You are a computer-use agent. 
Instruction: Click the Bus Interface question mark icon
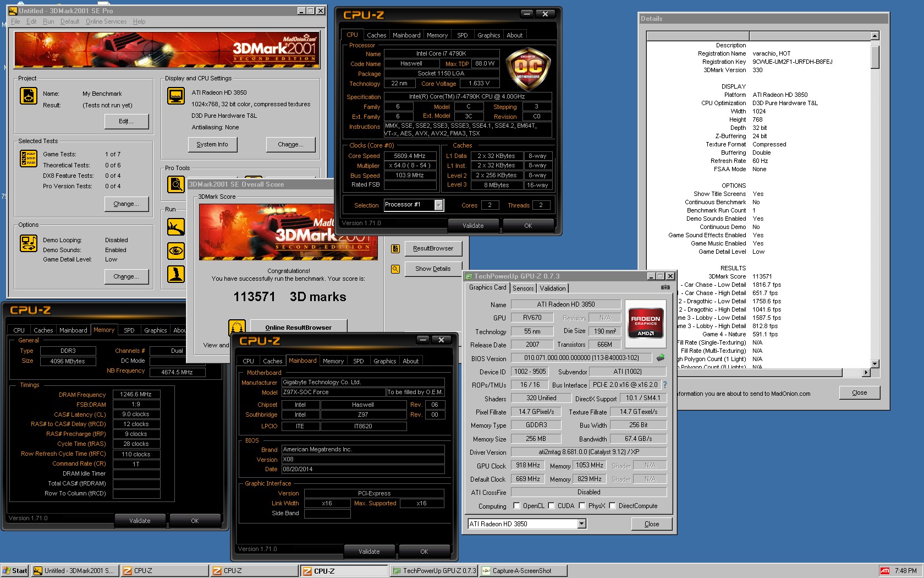665,385
